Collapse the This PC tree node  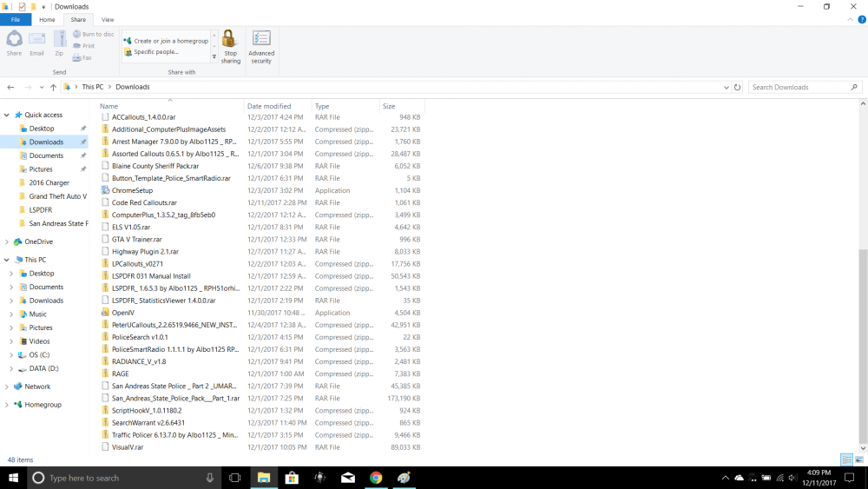click(7, 260)
